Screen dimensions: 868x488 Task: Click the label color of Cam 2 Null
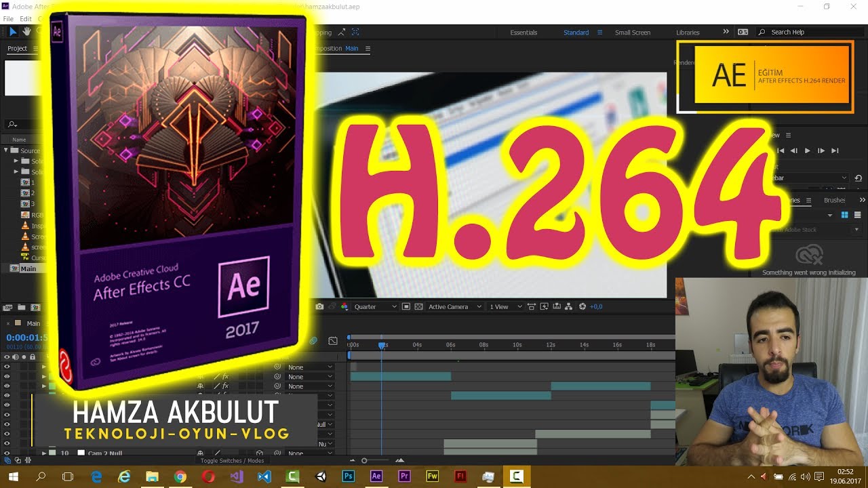(52, 453)
